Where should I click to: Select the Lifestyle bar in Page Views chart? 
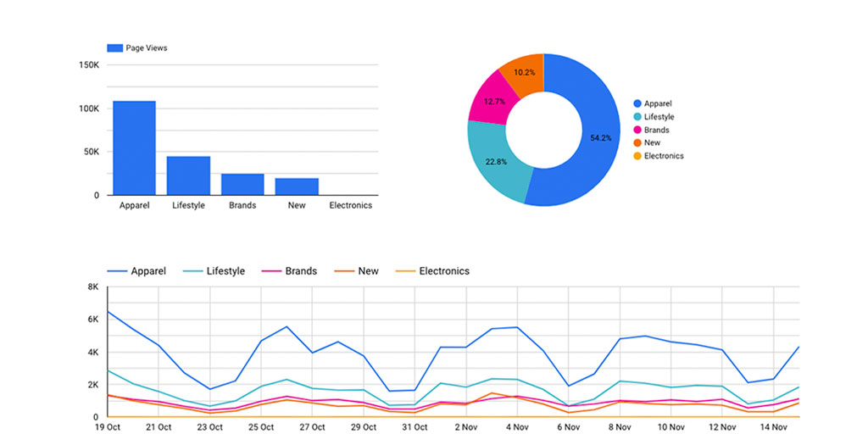188,175
